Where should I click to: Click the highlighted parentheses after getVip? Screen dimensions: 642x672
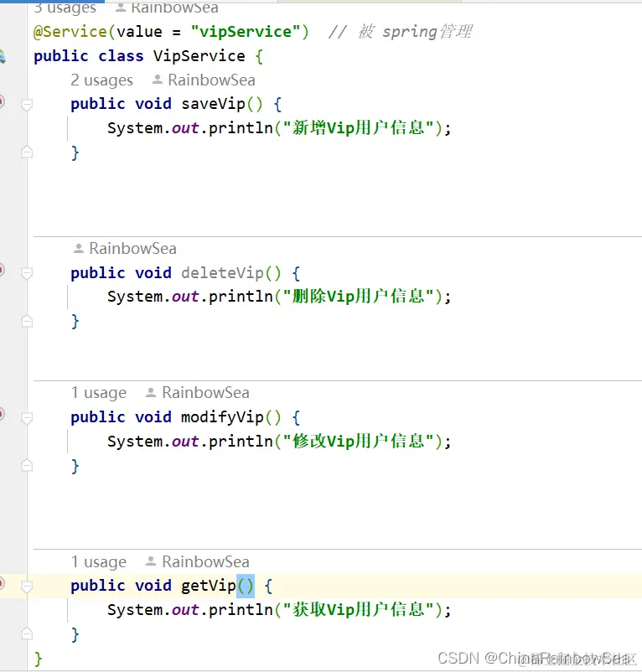[x=246, y=586]
